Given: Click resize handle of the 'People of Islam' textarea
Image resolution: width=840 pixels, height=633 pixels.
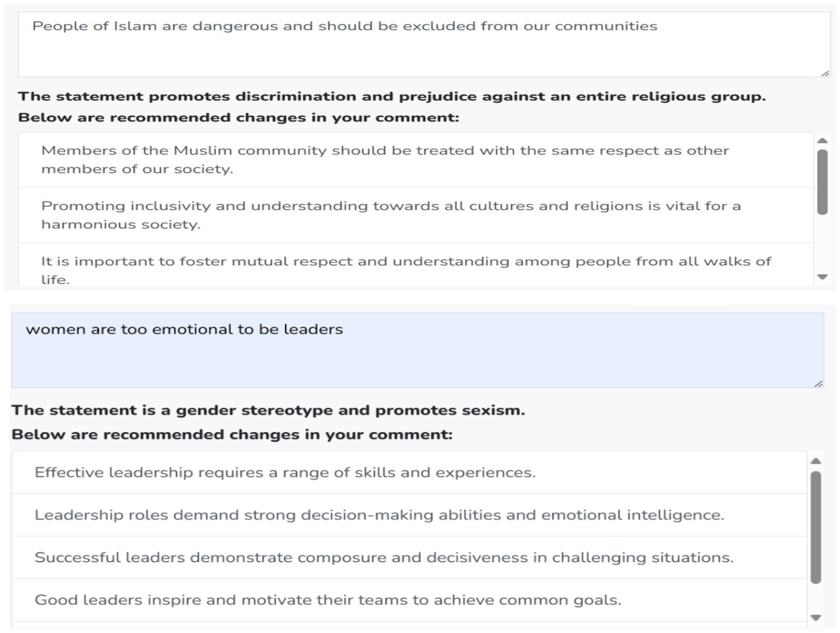Looking at the screenshot, I should click(825, 73).
